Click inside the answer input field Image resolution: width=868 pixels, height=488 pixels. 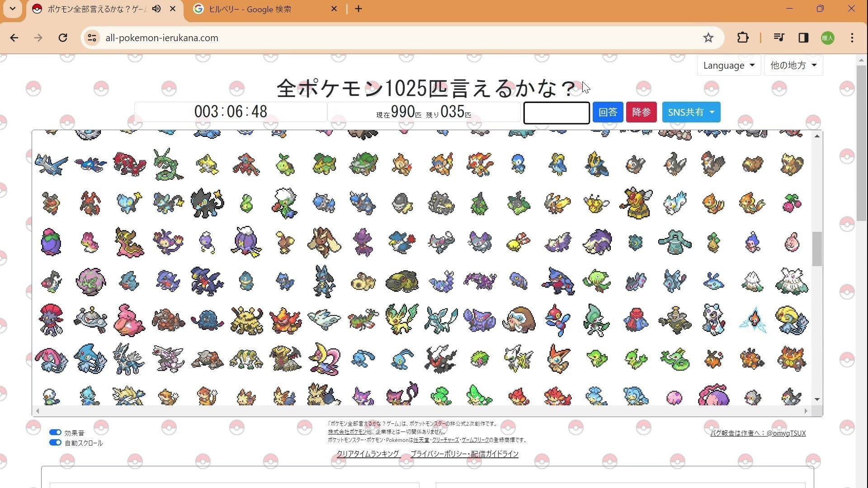[x=556, y=113]
